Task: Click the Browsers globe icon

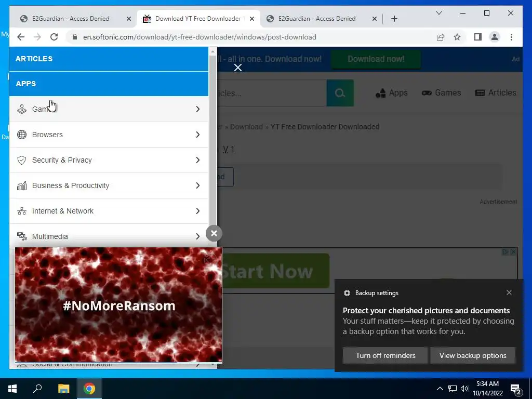Action: 22,135
